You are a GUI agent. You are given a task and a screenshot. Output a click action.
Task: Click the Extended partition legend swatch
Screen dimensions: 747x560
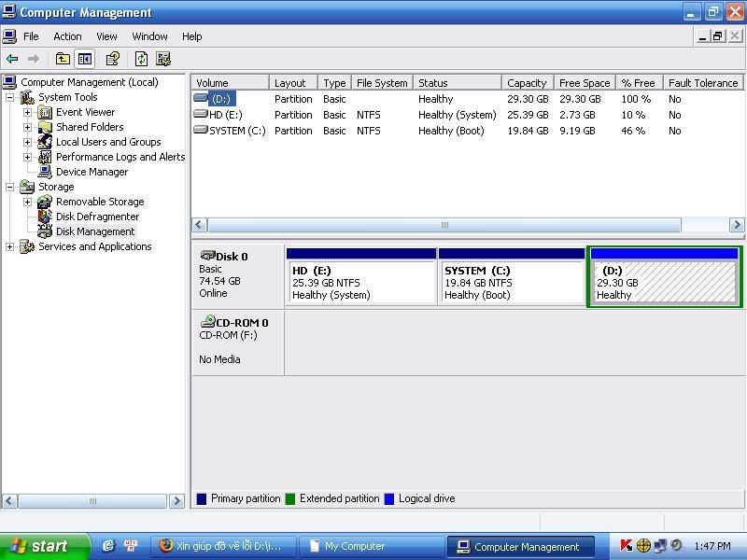click(289, 498)
